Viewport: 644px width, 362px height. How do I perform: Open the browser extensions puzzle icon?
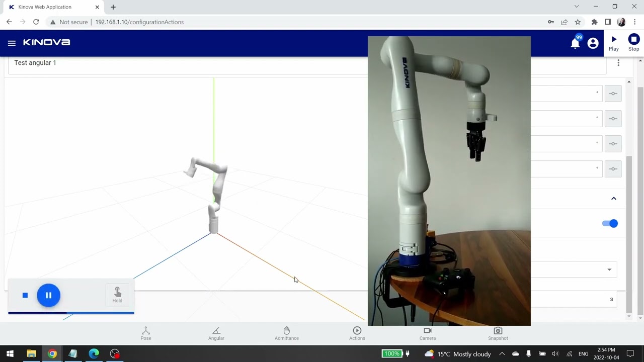point(594,22)
